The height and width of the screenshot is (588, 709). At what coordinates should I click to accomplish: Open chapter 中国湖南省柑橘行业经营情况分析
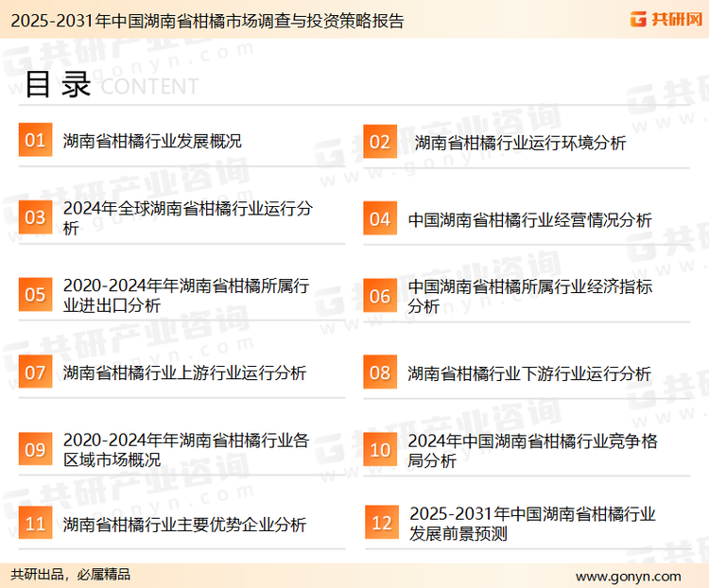[530, 220]
